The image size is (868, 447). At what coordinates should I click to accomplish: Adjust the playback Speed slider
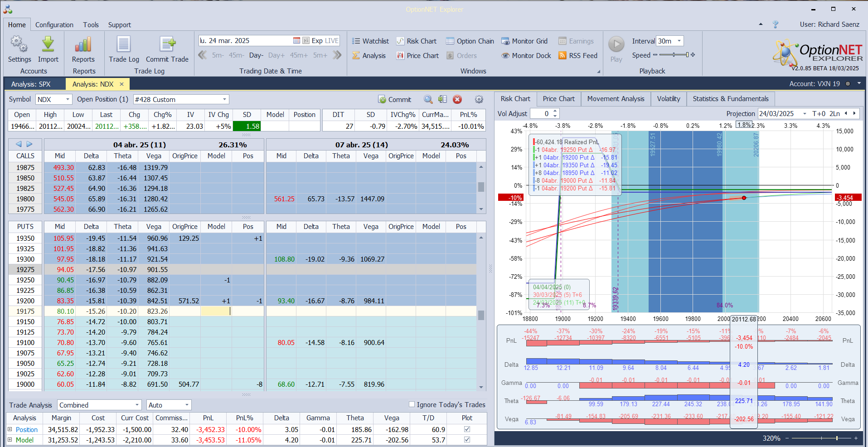(x=674, y=55)
